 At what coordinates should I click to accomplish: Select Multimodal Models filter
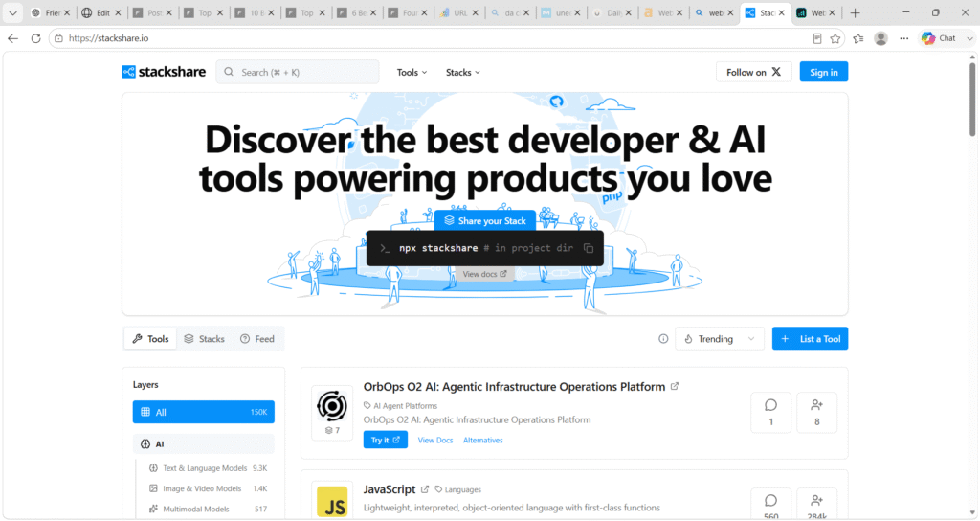coord(208,510)
